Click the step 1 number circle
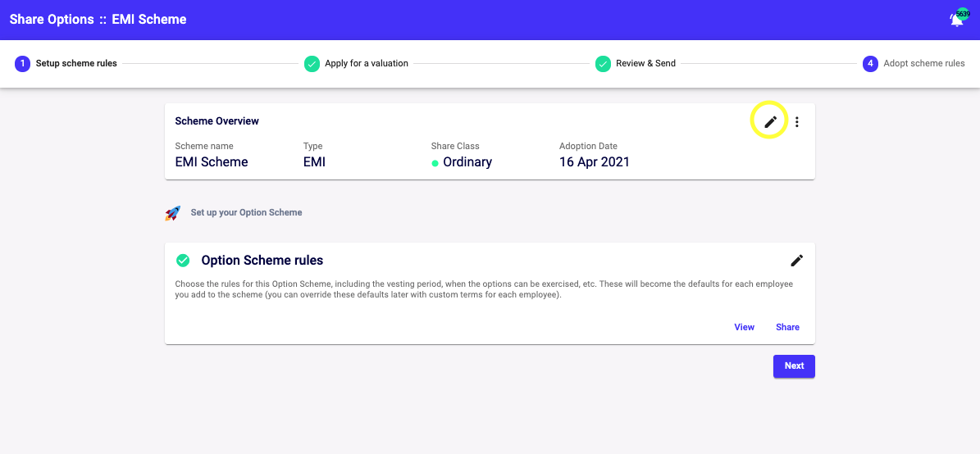This screenshot has height=454, width=980. point(22,64)
